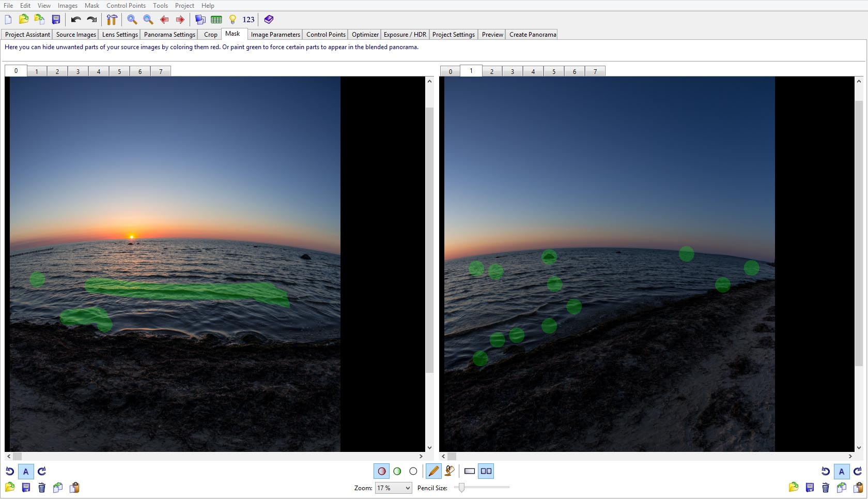Click the hammer and wrench tools icon
The width and height of the screenshot is (868, 499).
tap(112, 20)
